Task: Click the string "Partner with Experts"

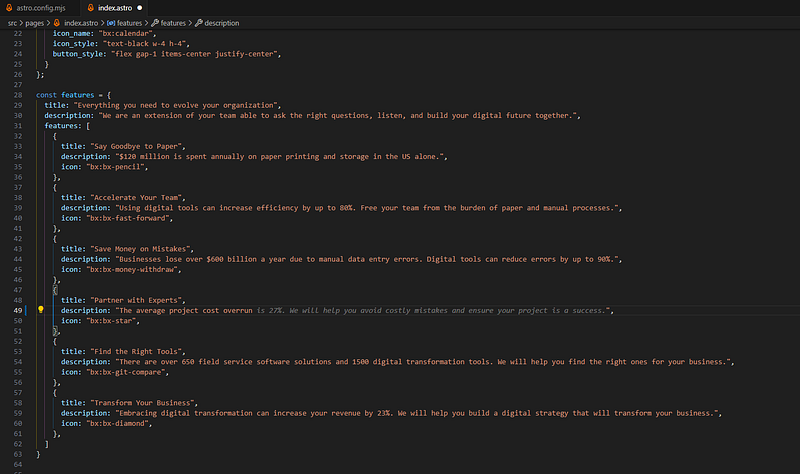Action: (138, 300)
